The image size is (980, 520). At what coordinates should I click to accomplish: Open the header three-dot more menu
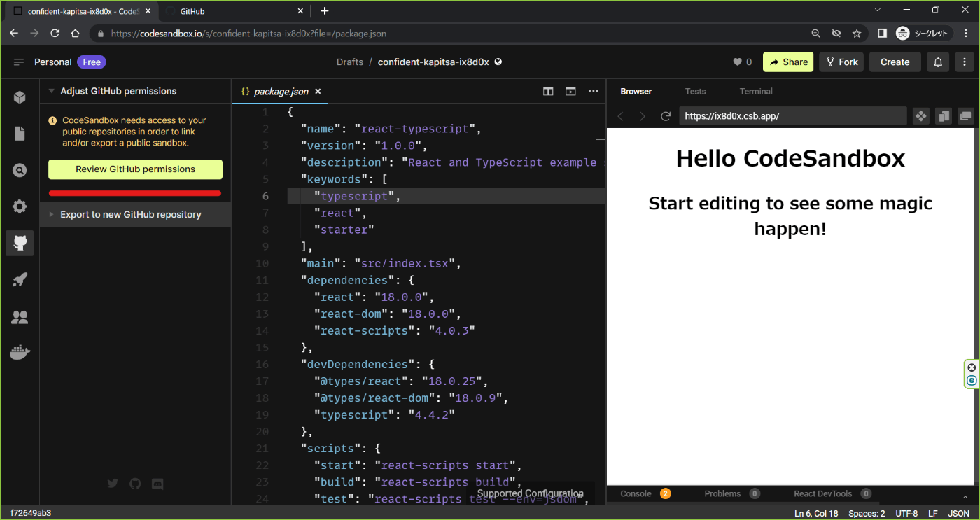tap(965, 62)
